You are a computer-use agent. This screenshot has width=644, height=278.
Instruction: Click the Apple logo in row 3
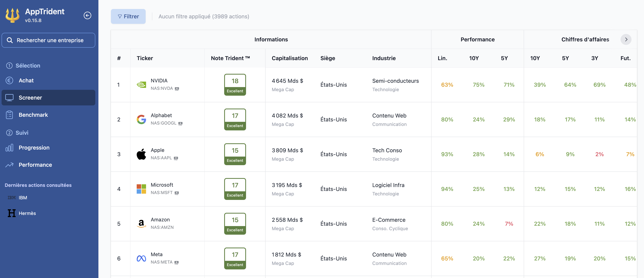click(141, 154)
